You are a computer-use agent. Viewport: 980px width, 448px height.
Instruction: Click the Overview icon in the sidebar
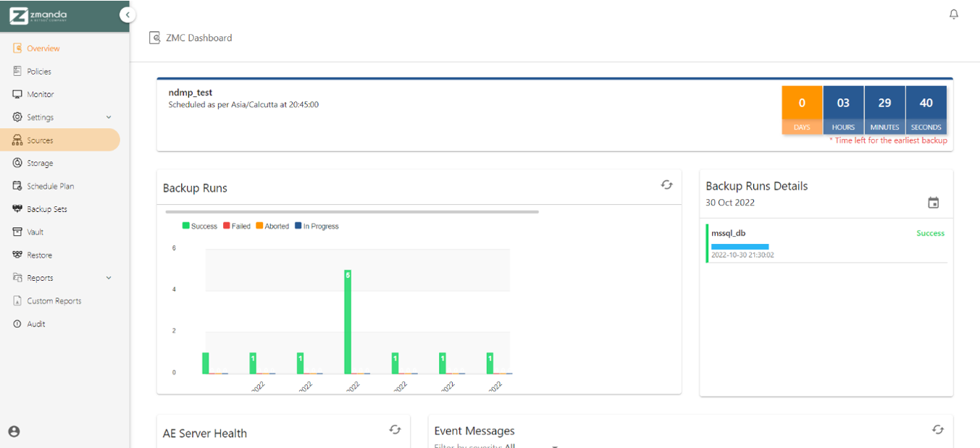(x=17, y=48)
